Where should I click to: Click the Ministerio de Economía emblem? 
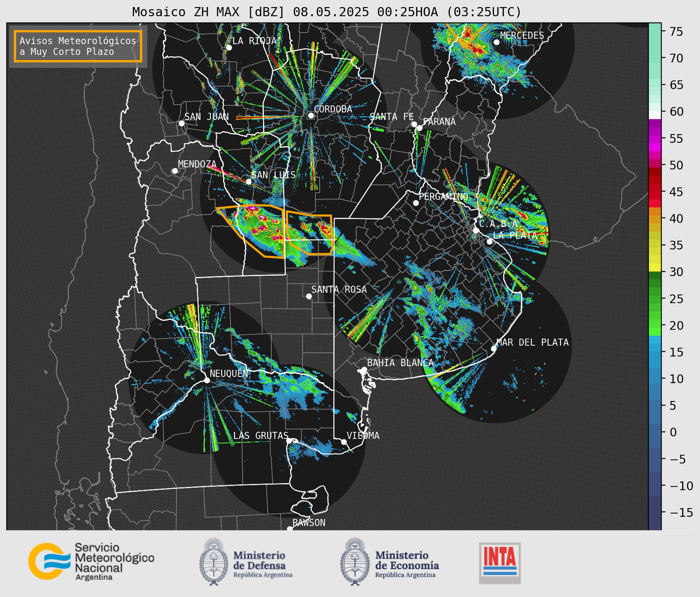point(355,562)
